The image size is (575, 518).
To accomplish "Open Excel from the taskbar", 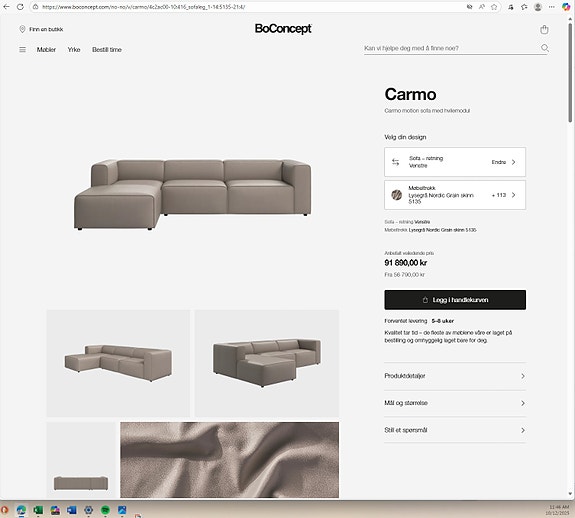I will click(38, 510).
